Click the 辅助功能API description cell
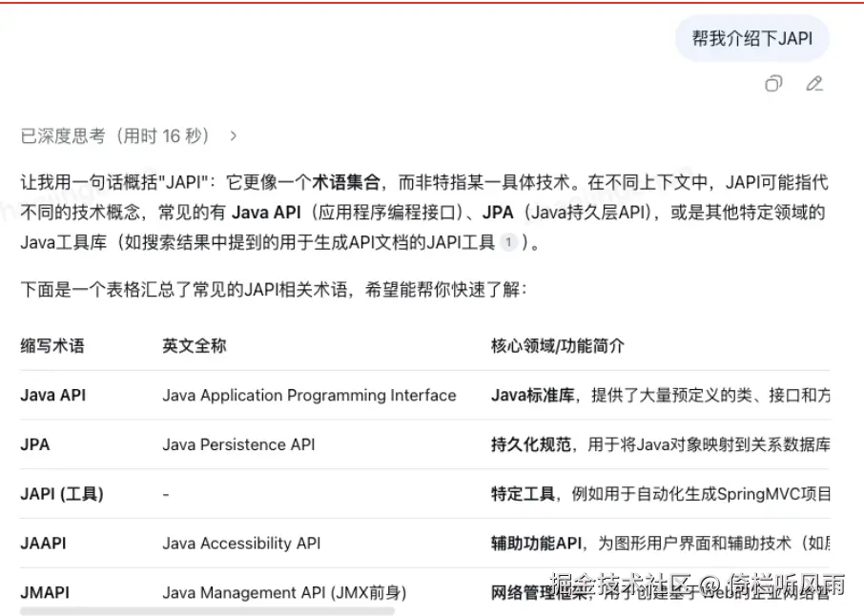This screenshot has height=616, width=864. [661, 544]
